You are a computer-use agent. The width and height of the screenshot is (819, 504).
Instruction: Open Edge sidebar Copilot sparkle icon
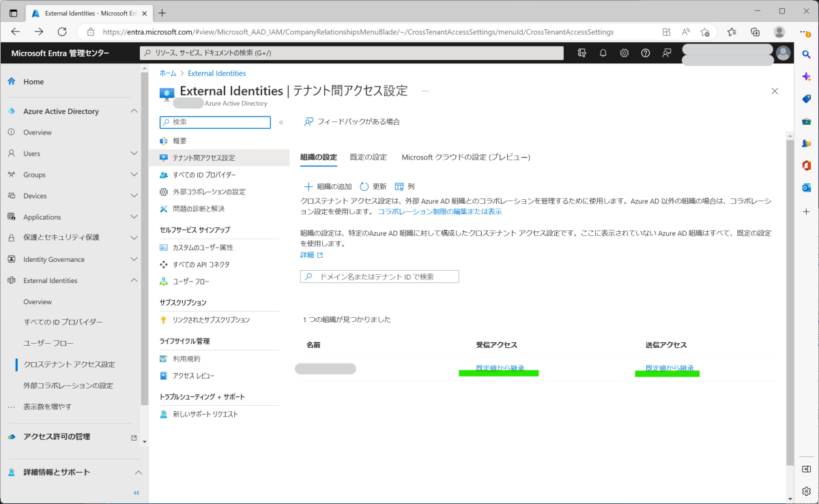tap(806, 76)
